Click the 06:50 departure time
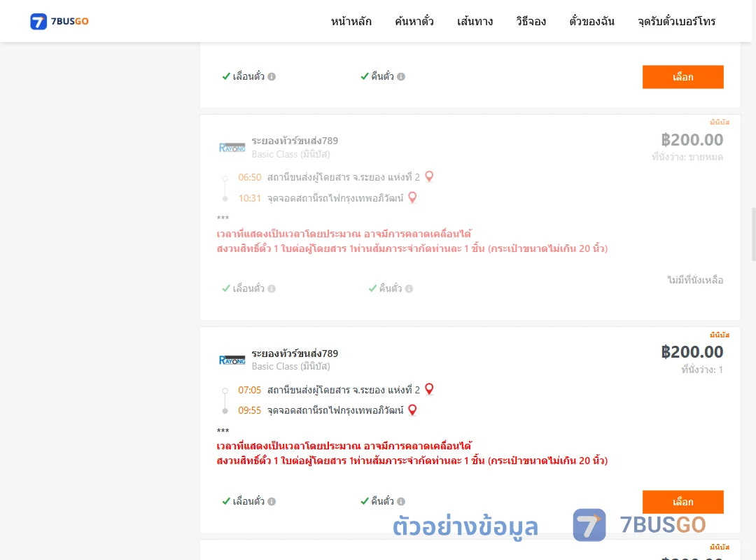The height and width of the screenshot is (560, 756). (x=249, y=178)
